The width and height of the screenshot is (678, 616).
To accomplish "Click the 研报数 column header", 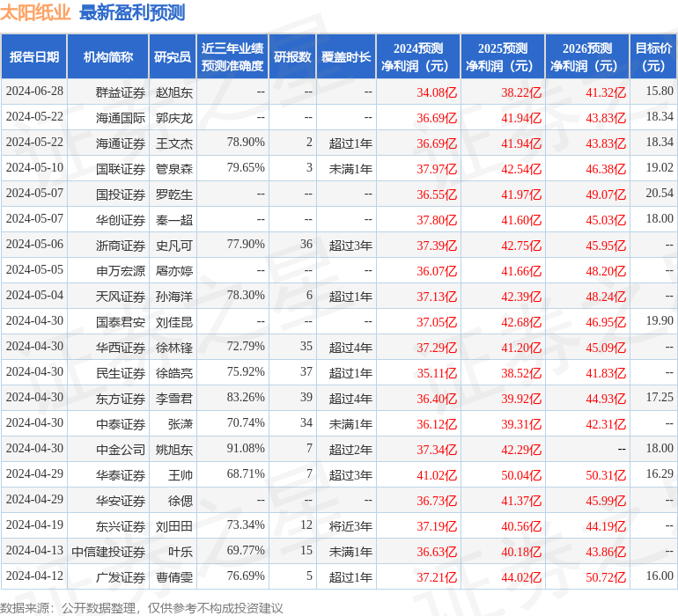I will coord(292,57).
